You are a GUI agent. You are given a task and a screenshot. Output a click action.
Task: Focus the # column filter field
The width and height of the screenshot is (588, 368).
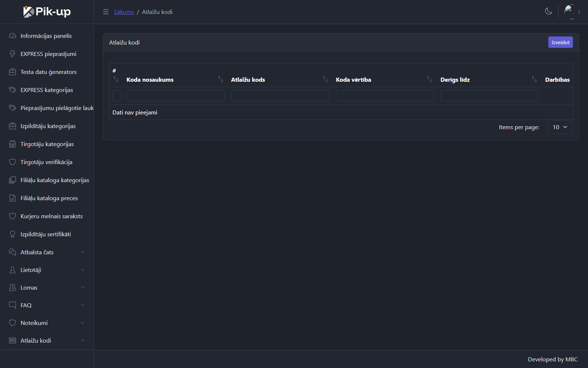pyautogui.click(x=116, y=96)
